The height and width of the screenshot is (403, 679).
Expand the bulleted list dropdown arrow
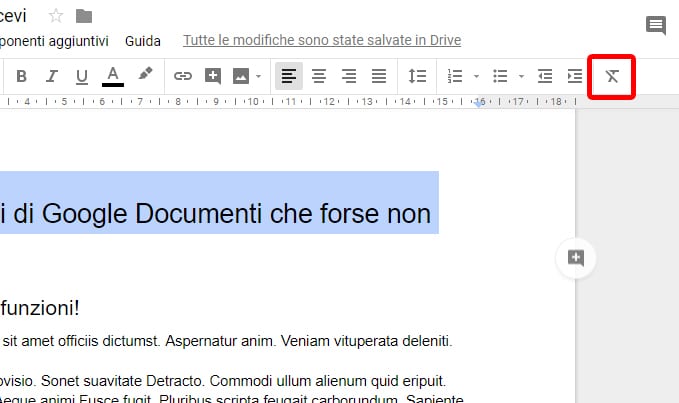521,76
